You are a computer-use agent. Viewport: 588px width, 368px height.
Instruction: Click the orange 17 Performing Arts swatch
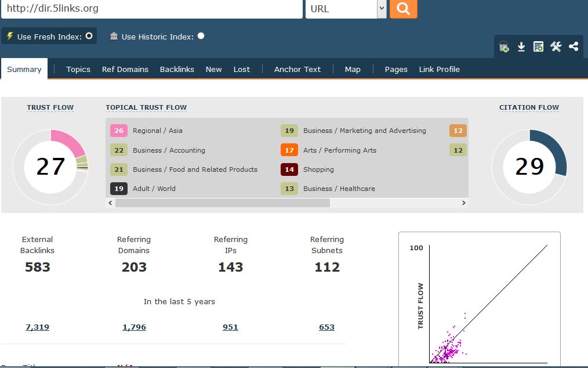click(x=289, y=150)
